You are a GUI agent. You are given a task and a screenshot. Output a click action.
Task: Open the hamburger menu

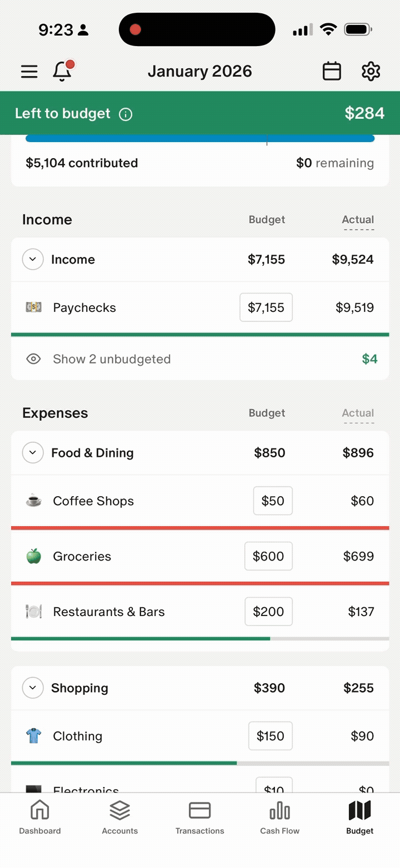29,72
